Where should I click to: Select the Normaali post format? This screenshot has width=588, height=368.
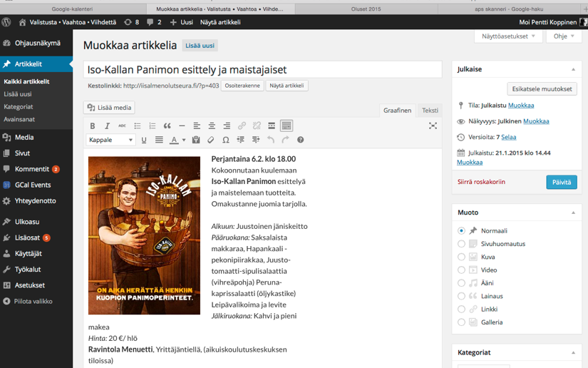coord(461,230)
